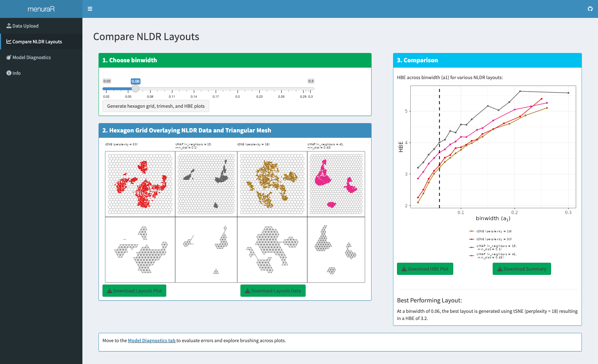Click the Model Diagnostics tab hyperlink
The image size is (598, 364).
[x=152, y=340]
